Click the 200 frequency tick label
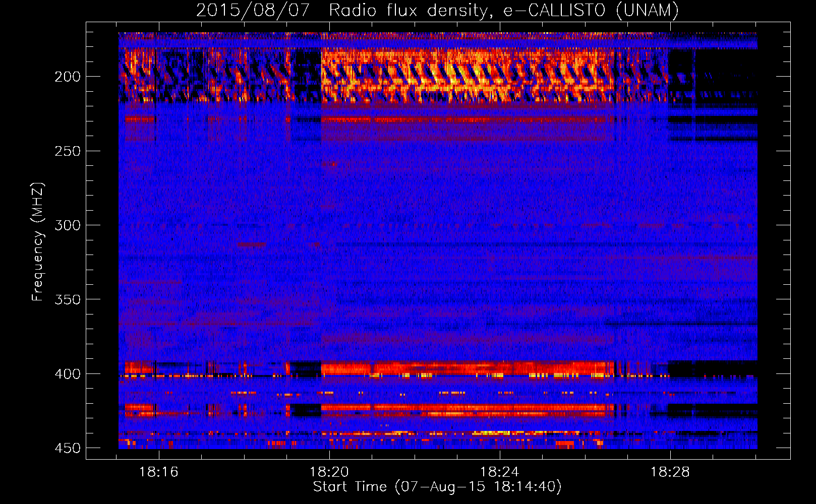The height and width of the screenshot is (504, 816). coord(67,77)
